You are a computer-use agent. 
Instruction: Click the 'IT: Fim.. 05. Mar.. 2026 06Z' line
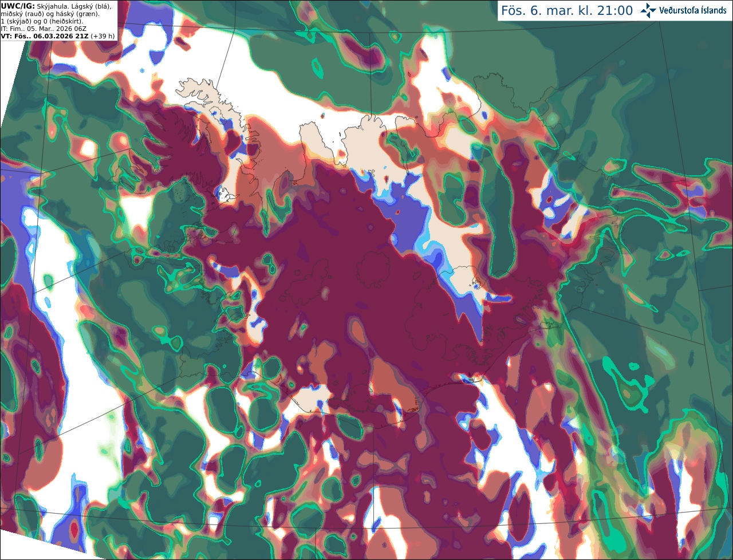[x=44, y=29]
